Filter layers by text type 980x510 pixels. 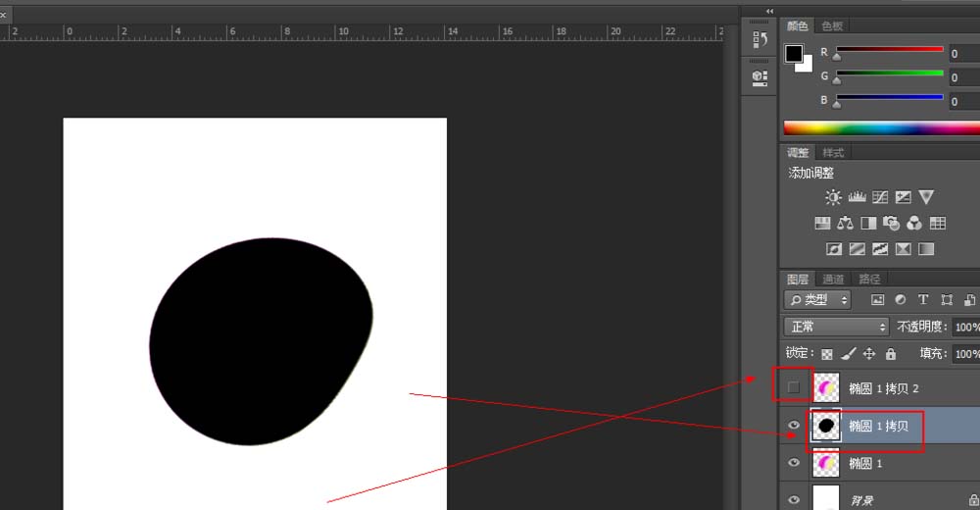click(x=922, y=300)
